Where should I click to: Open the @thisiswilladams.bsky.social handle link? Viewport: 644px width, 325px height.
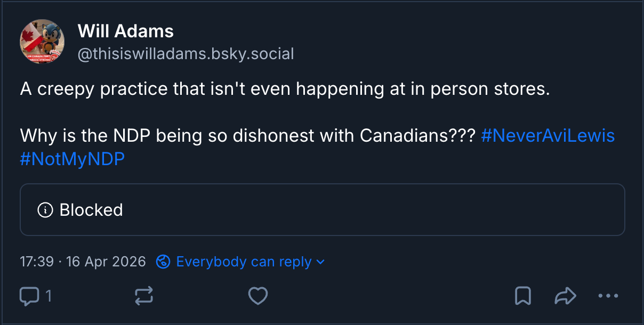186,54
